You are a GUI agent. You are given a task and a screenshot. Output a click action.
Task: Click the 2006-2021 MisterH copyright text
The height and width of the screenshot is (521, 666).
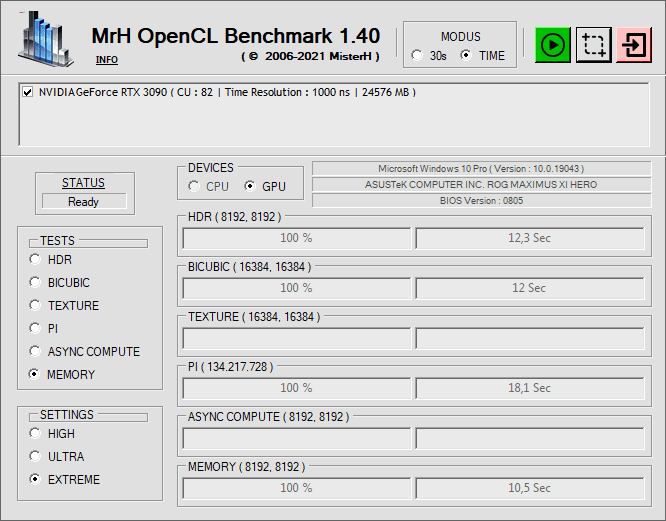click(x=310, y=56)
